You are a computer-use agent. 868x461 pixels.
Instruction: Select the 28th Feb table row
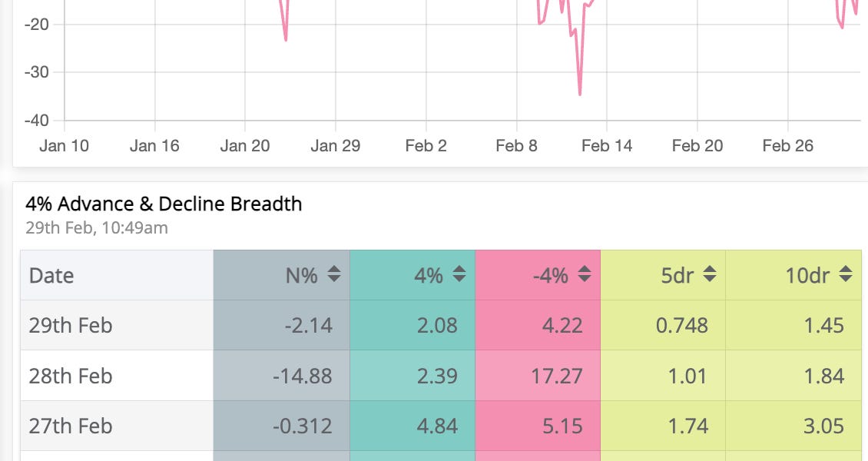click(x=307, y=375)
